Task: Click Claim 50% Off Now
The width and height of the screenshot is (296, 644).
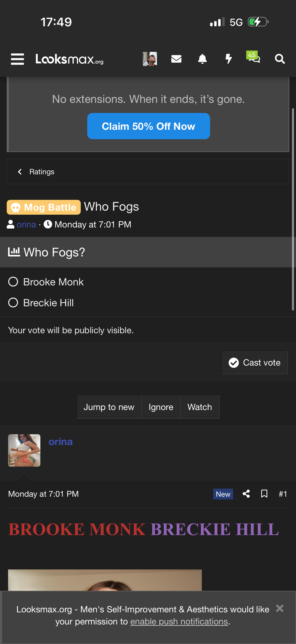Action: coord(148,126)
